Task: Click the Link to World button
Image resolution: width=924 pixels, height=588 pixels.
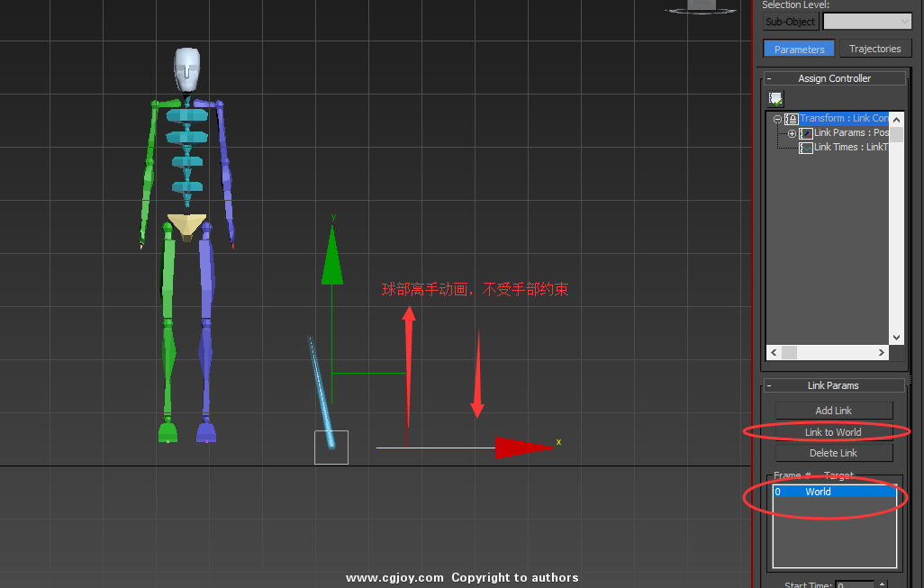Action: (834, 432)
